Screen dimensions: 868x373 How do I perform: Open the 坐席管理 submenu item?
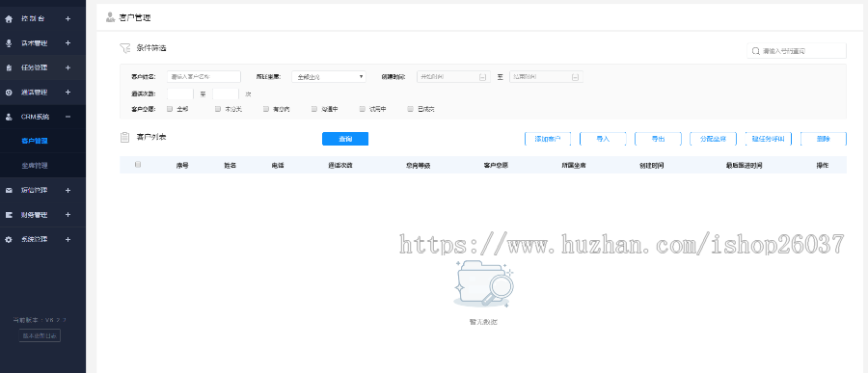click(x=35, y=166)
